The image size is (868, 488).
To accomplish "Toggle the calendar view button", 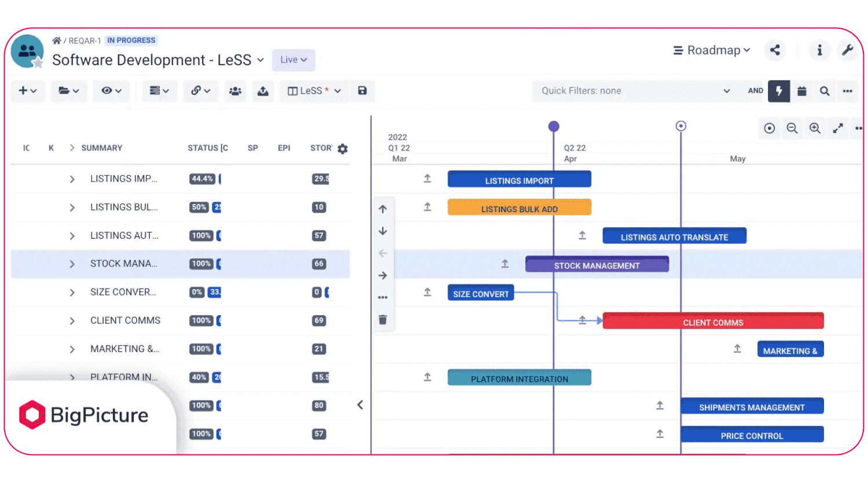I will 801,91.
